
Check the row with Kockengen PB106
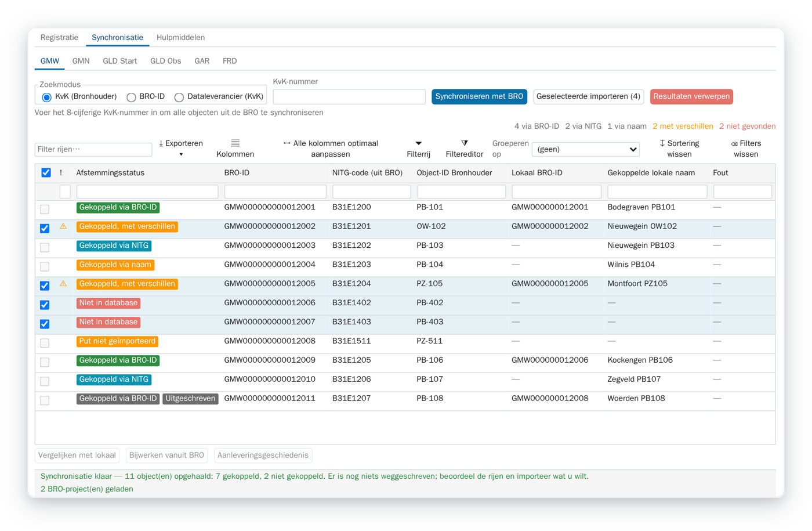45,362
